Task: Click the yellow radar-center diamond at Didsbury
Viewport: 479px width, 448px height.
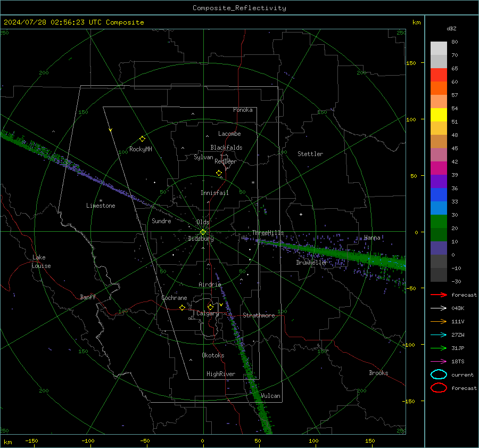Action: 203,232
